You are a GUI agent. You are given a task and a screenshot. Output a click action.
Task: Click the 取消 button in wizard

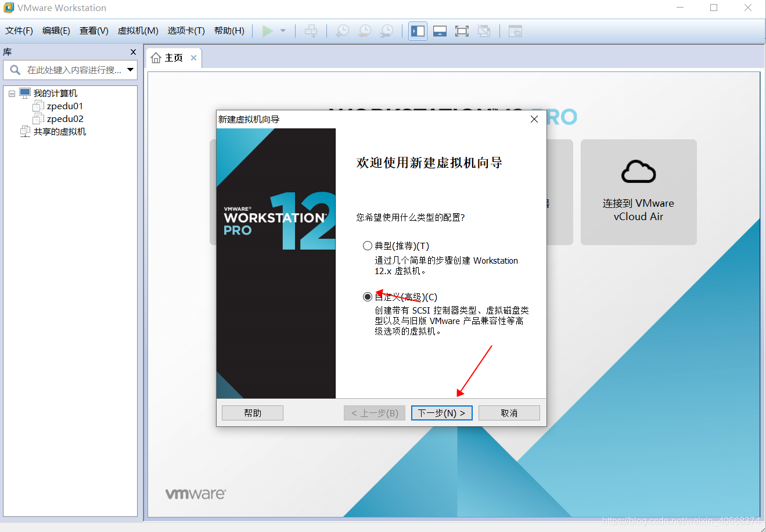coord(509,413)
